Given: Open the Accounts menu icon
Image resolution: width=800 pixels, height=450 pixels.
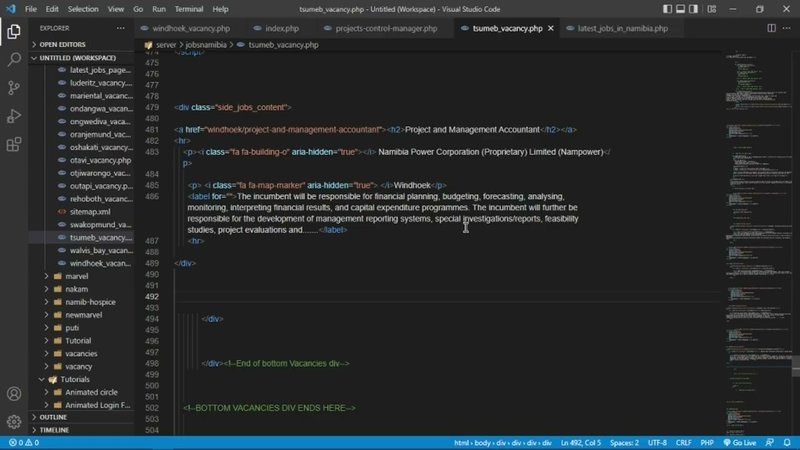Looking at the screenshot, I should click(x=14, y=394).
